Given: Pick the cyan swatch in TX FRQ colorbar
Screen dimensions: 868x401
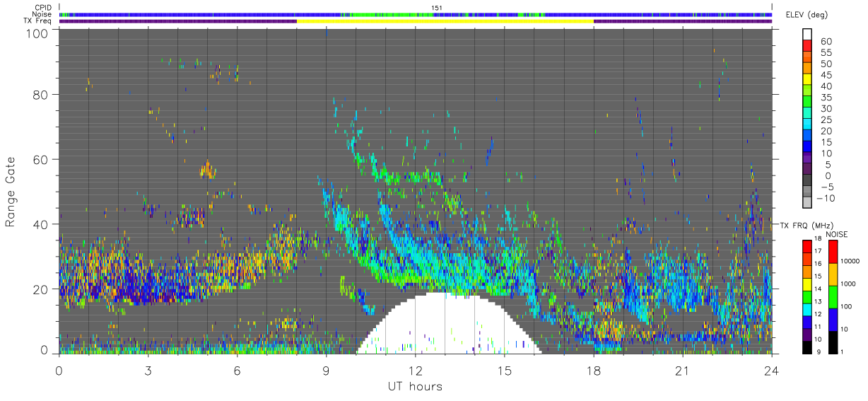Looking at the screenshot, I should [807, 308].
